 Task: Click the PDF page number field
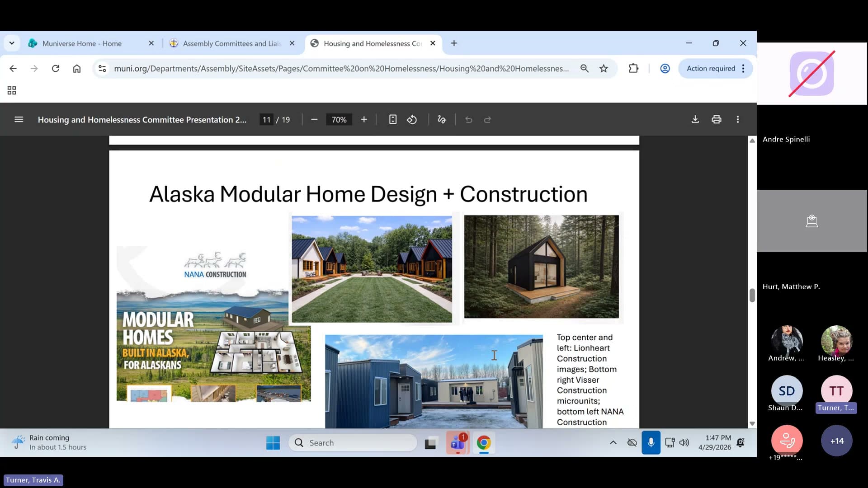(266, 120)
